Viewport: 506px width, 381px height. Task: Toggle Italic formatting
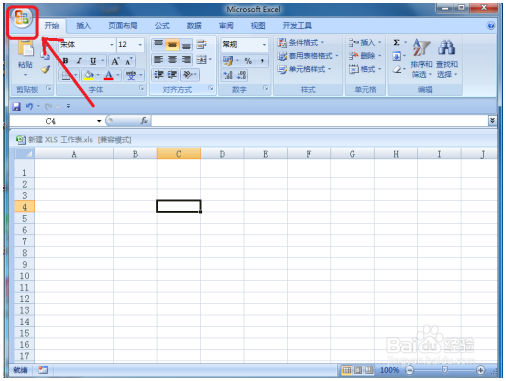point(79,61)
